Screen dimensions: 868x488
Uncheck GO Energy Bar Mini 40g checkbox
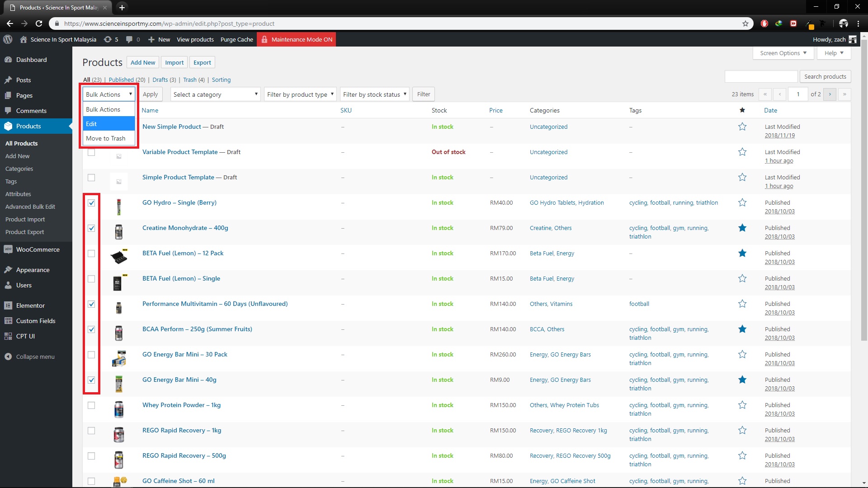point(91,380)
